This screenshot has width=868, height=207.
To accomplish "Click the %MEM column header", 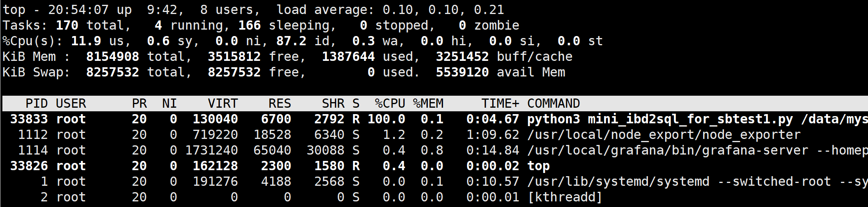I will pyautogui.click(x=428, y=103).
